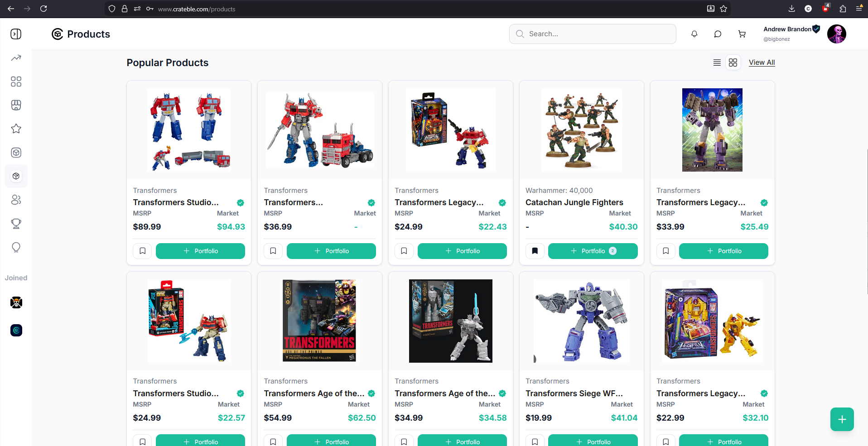Open the dashboard grid sidebar item

[x=16, y=82]
